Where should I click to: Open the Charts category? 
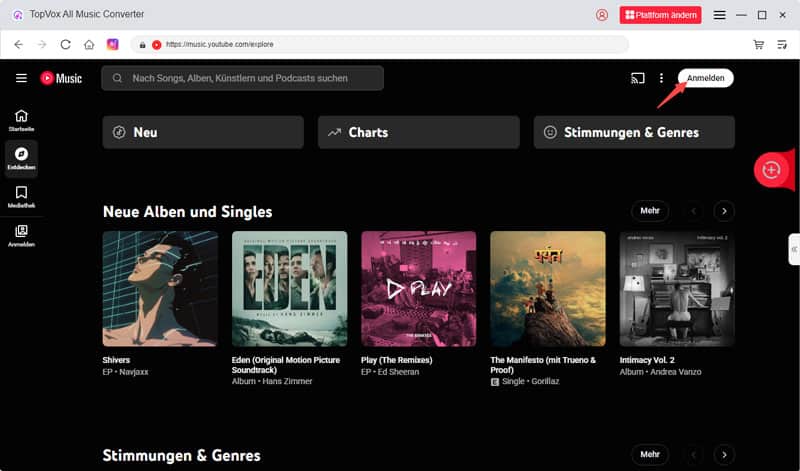418,132
